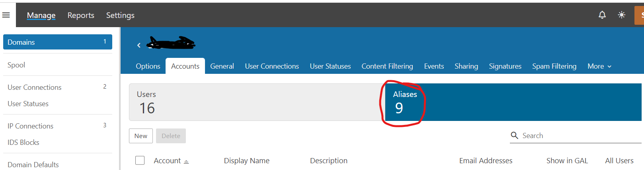Open the Reports menu
The width and height of the screenshot is (644, 170).
point(81,15)
